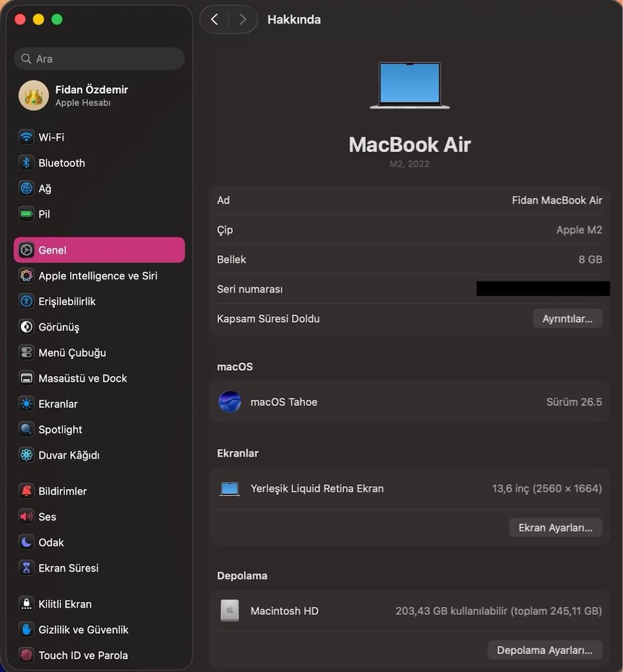Click the Apple Hesabı subtitle
The image size is (623, 672).
coord(83,103)
